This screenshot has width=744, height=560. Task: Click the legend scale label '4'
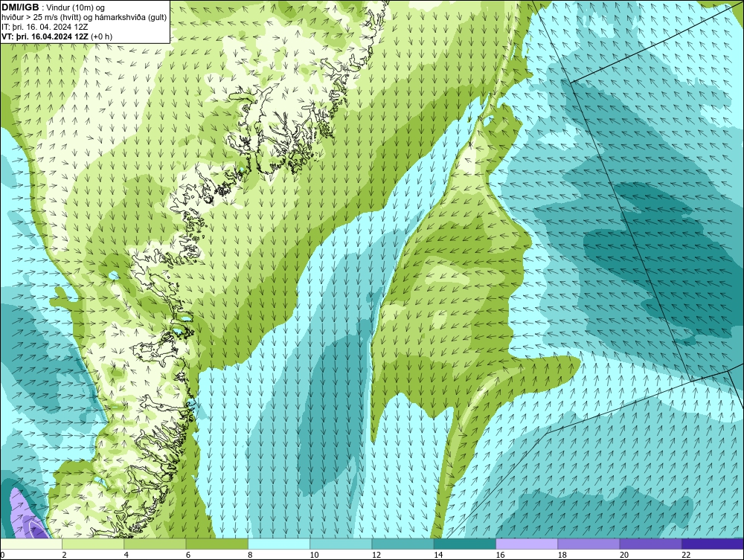tap(126, 556)
